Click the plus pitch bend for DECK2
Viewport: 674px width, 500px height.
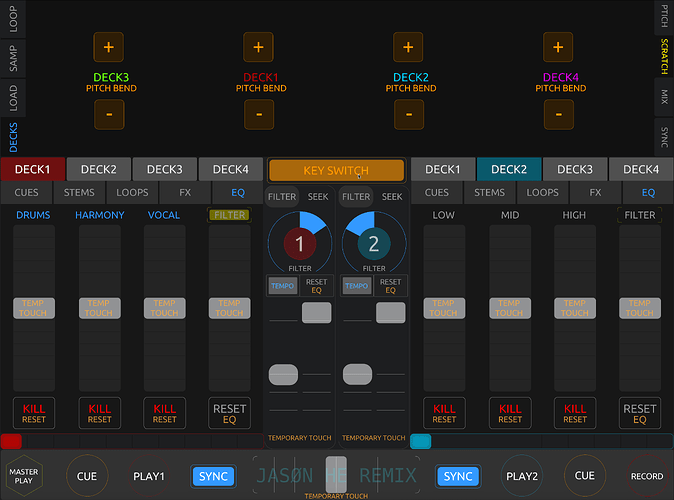pyautogui.click(x=408, y=47)
